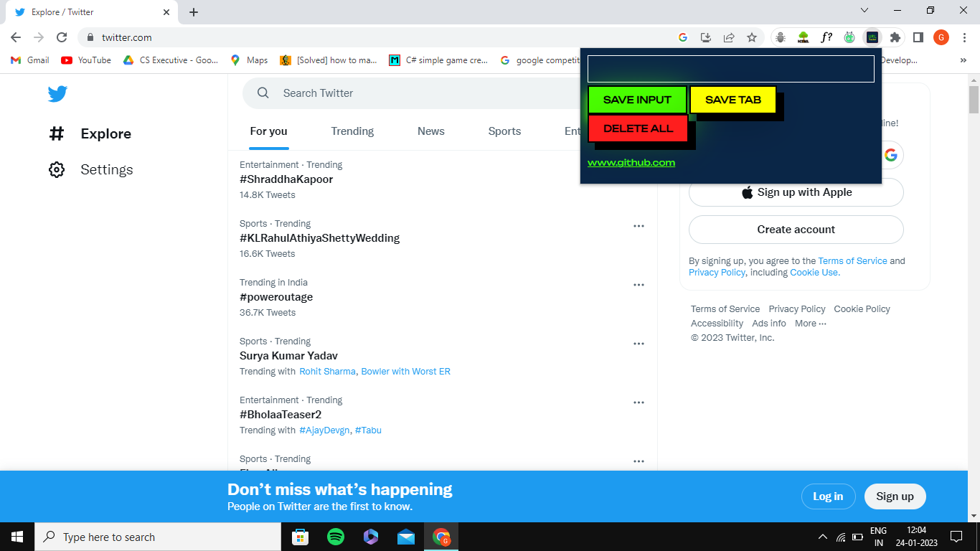The height and width of the screenshot is (551, 980).
Task: Open the notification center icon
Action: [x=956, y=536]
